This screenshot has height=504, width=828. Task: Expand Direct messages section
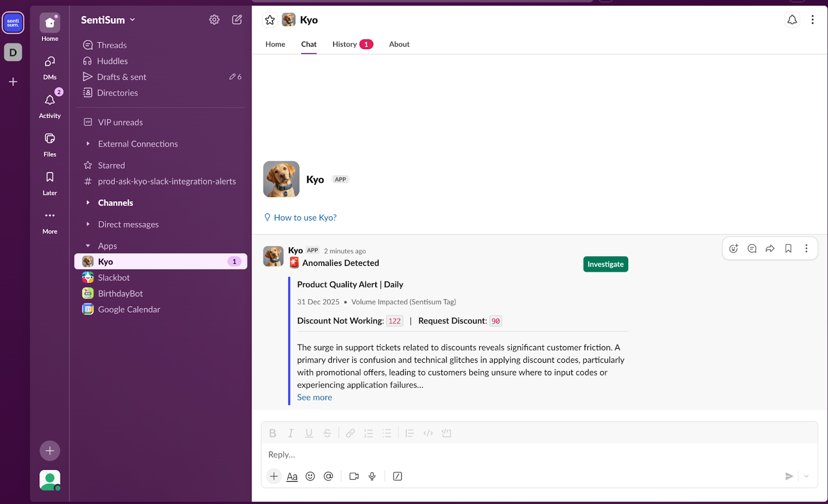tap(88, 224)
